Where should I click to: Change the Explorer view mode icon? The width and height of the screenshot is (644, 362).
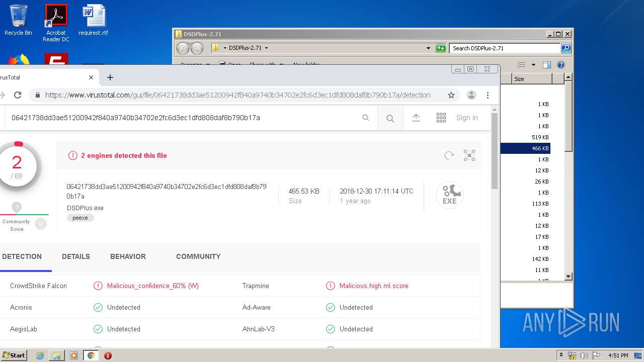(521, 65)
